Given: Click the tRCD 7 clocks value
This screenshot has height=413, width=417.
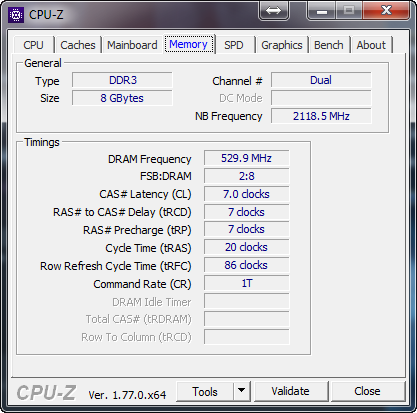Looking at the screenshot, I should [247, 212].
